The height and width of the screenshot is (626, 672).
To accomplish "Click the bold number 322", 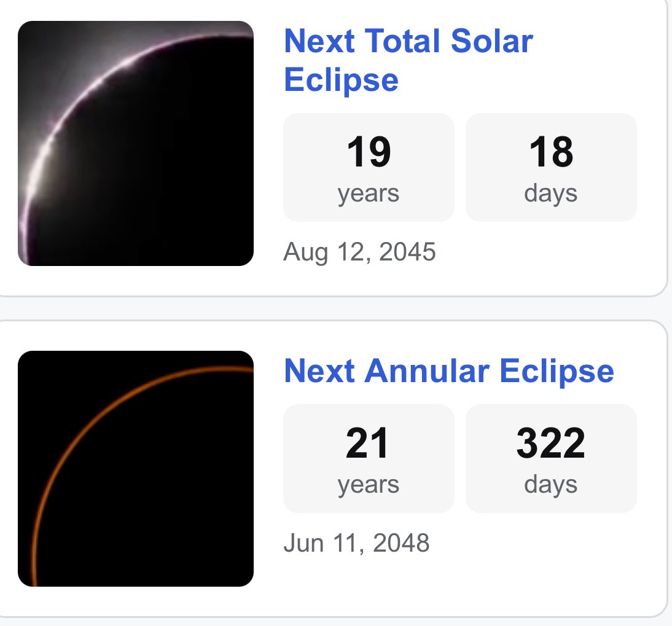I will coord(551,442).
